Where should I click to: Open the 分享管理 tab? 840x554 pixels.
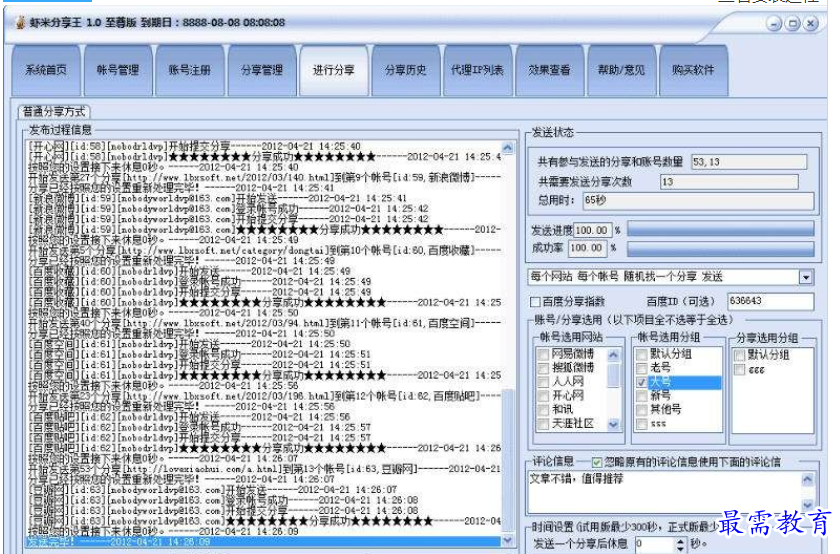coord(262,70)
